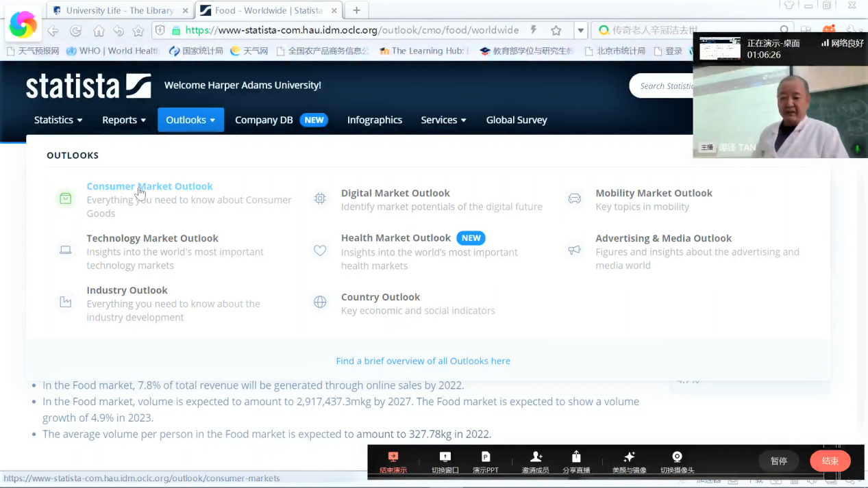Click the Mobility Market Outlook car icon
The height and width of the screenshot is (488, 868).
tap(574, 198)
